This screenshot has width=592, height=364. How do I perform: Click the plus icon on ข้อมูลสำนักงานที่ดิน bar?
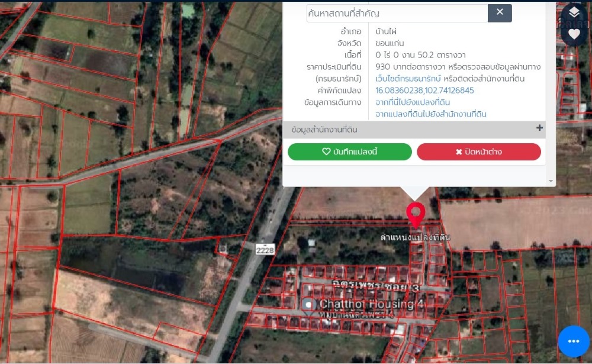[539, 128]
